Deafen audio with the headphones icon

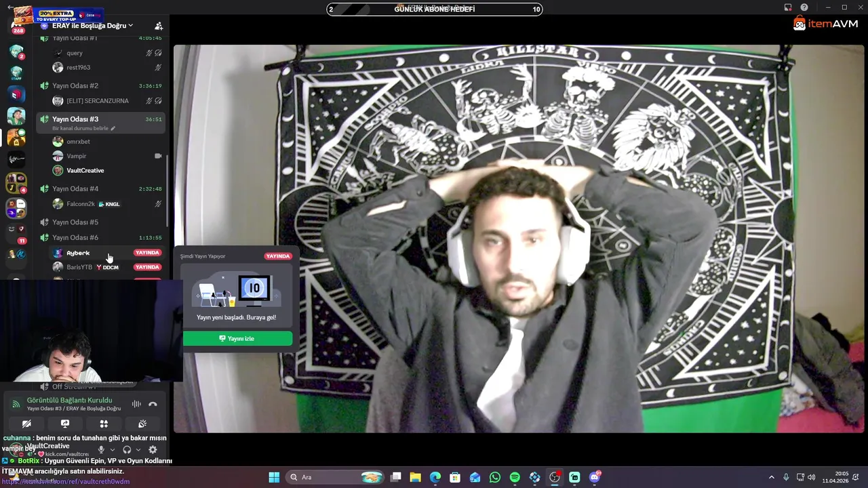(127, 449)
